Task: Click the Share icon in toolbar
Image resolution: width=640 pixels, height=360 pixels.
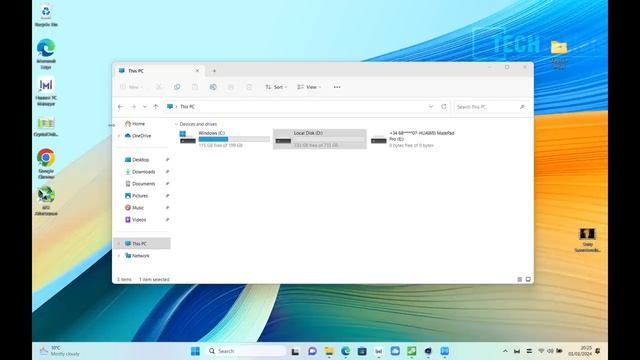Action: 231,87
